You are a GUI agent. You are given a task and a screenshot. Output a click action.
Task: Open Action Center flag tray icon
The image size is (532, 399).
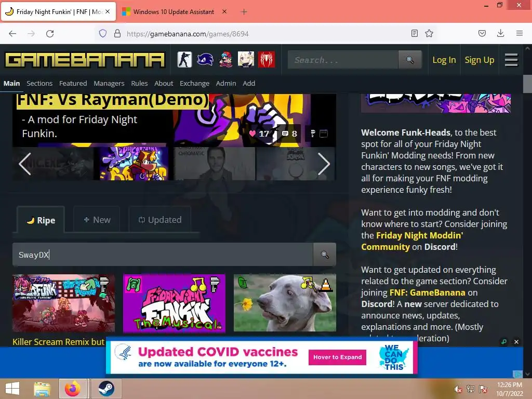pos(483,389)
